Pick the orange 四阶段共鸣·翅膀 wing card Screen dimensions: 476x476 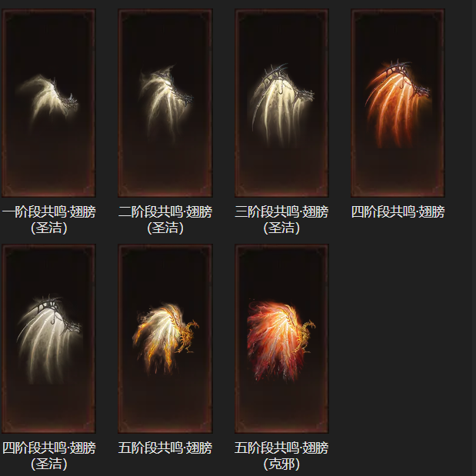coord(398,103)
